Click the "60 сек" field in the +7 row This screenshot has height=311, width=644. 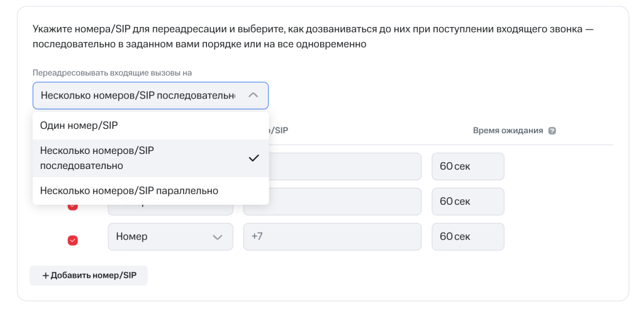point(468,237)
